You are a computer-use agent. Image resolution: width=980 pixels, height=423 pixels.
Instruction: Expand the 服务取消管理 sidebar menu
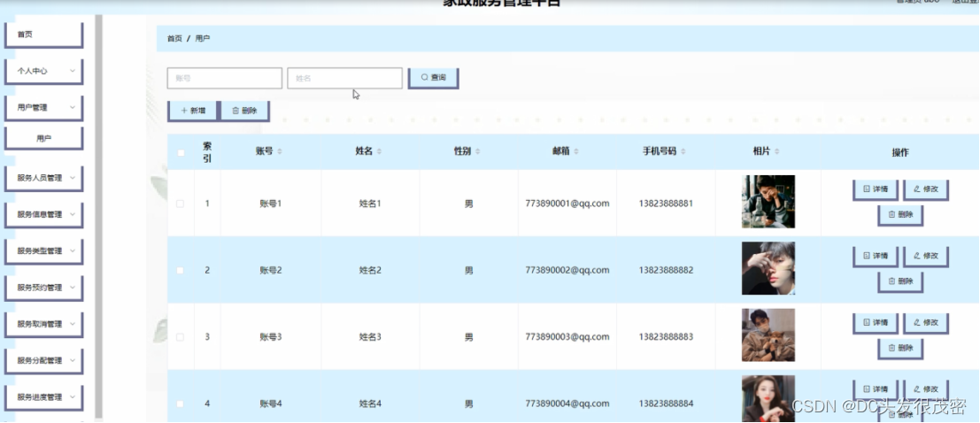(43, 324)
